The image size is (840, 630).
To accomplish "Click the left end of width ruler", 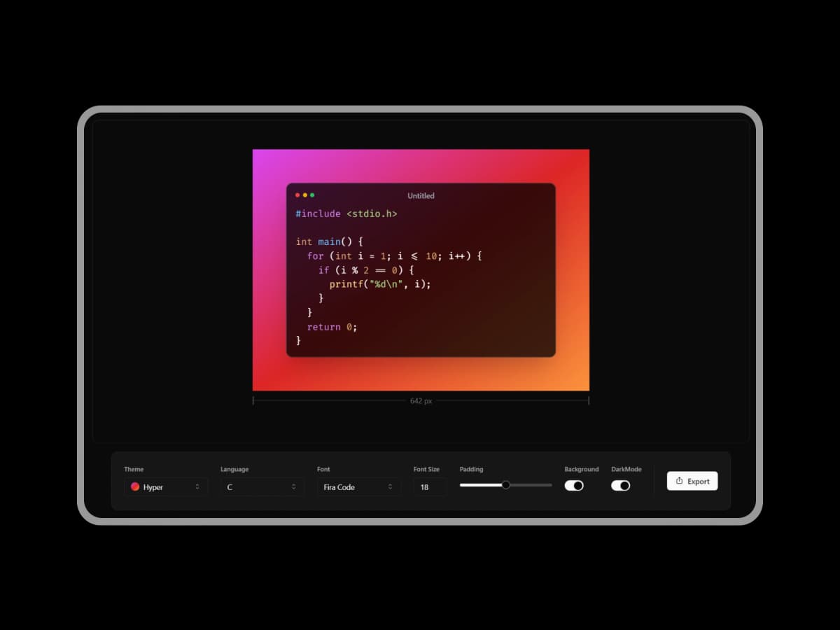I will [x=253, y=400].
